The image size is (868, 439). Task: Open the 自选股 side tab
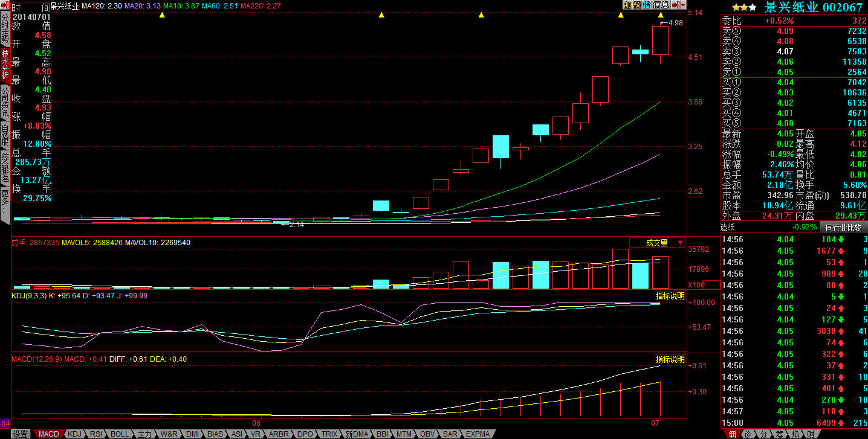(x=5, y=136)
